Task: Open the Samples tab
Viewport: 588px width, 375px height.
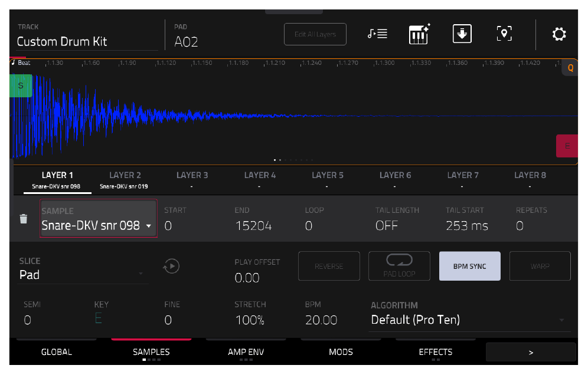Action: [x=151, y=352]
